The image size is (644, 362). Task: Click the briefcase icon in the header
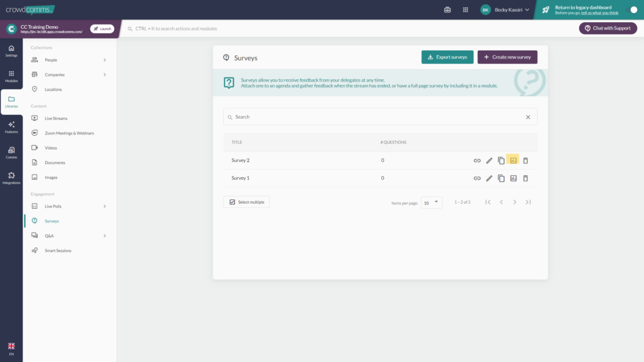click(x=448, y=9)
